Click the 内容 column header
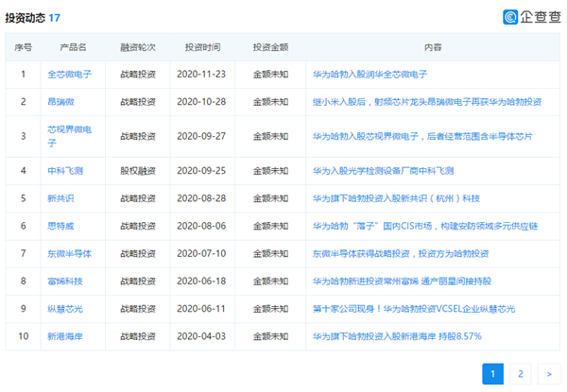Screen dimensions: 567x392 pyautogui.click(x=433, y=47)
